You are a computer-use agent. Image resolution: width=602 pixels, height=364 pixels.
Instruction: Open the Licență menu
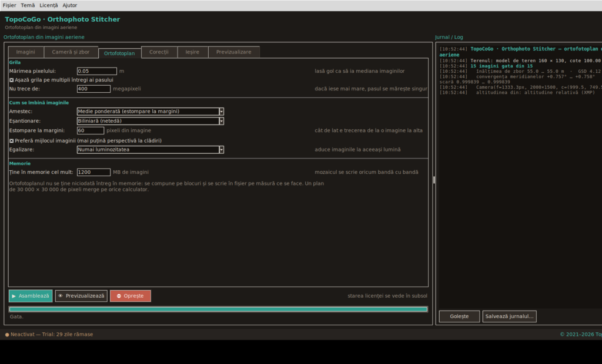[48, 5]
